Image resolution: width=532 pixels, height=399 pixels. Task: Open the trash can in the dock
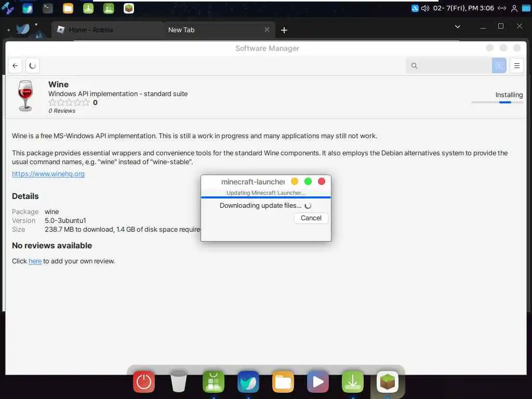tap(179, 381)
